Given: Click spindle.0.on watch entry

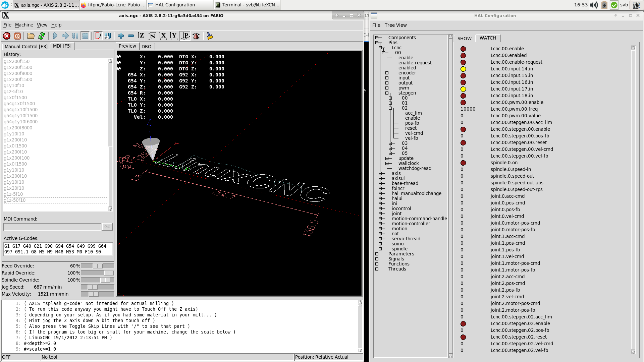Looking at the screenshot, I should 504,163.
